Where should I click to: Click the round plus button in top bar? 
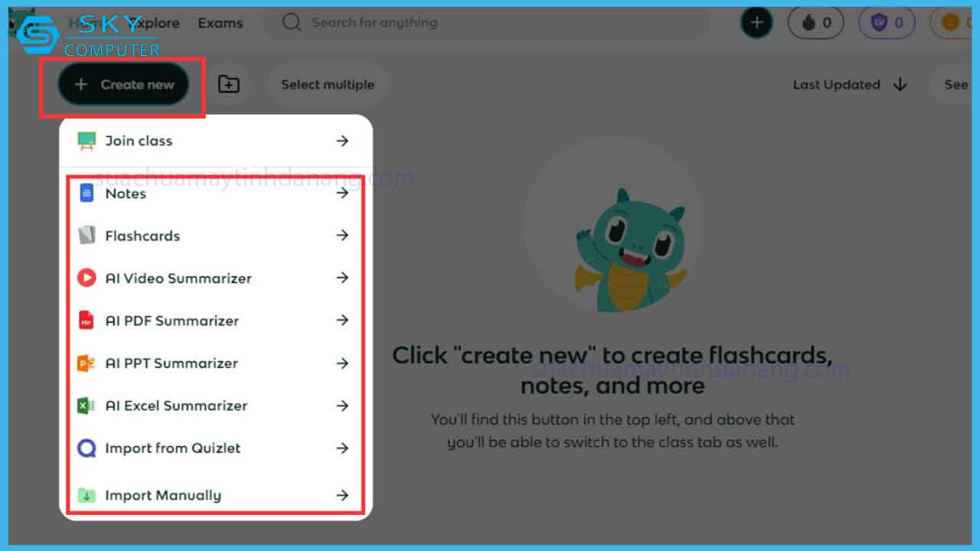[x=756, y=23]
